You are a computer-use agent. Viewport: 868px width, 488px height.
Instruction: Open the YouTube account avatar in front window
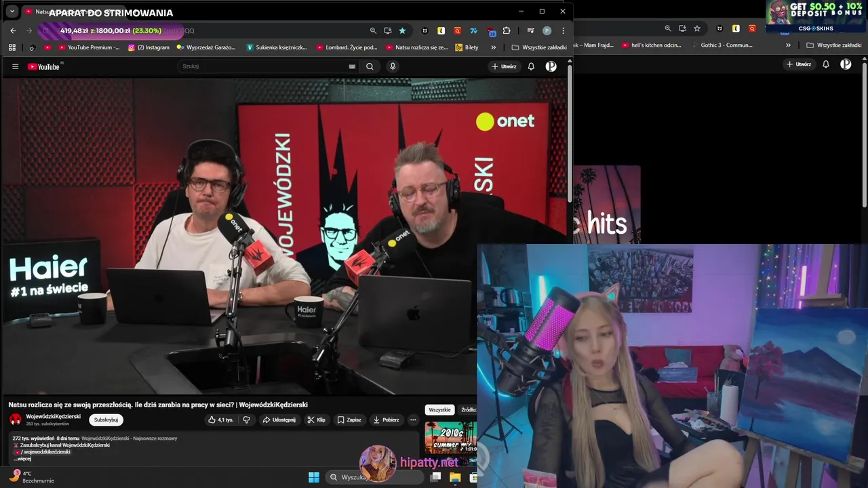(x=551, y=66)
